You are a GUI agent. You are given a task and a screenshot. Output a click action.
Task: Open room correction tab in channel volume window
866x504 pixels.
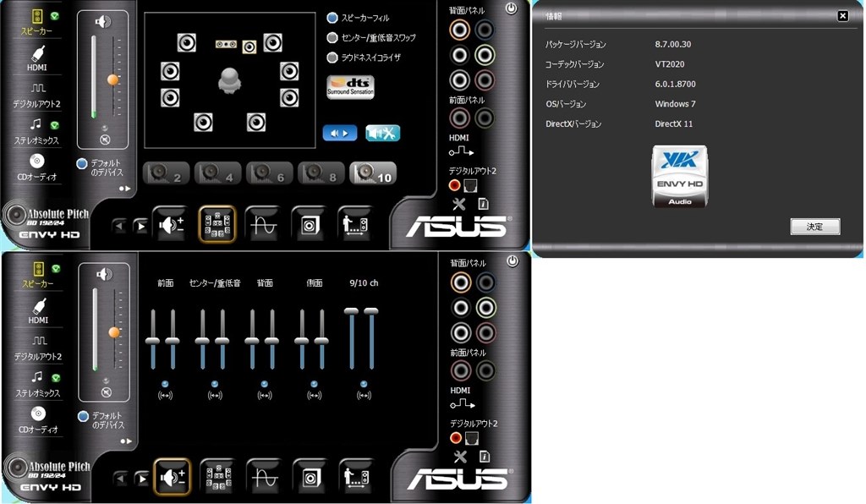pyautogui.click(x=358, y=478)
